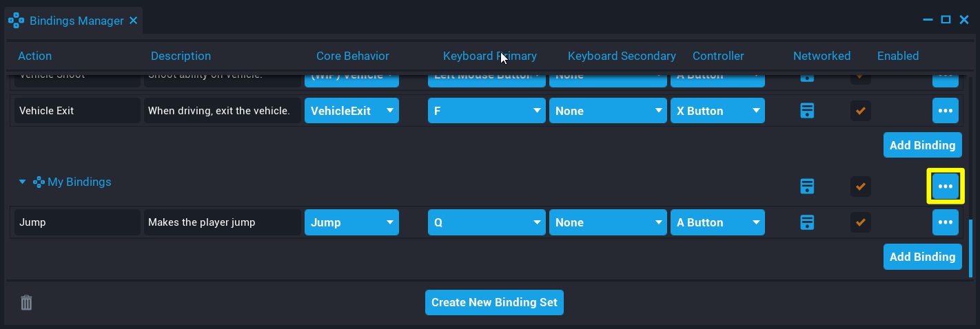Screen dimensions: 980x329
Task: Click the Keyboard Secondary column header
Action: click(x=622, y=56)
